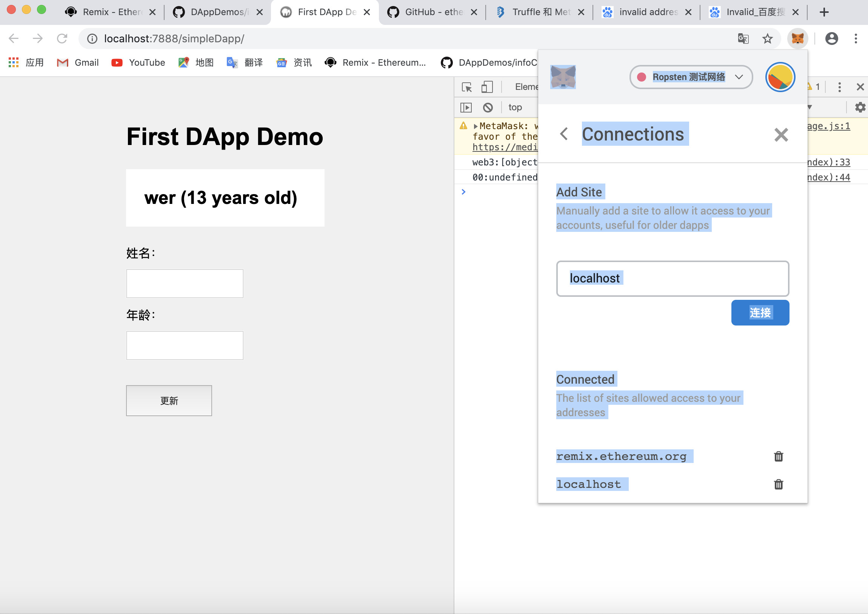Close the First DApp Demo tab
The width and height of the screenshot is (868, 614).
point(366,12)
